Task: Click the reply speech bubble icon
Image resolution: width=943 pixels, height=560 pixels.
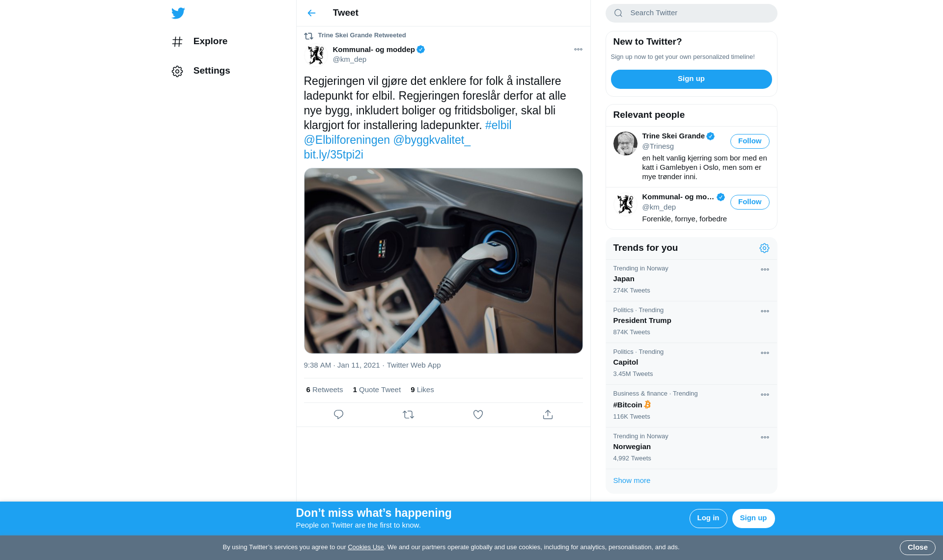Action: (338, 415)
